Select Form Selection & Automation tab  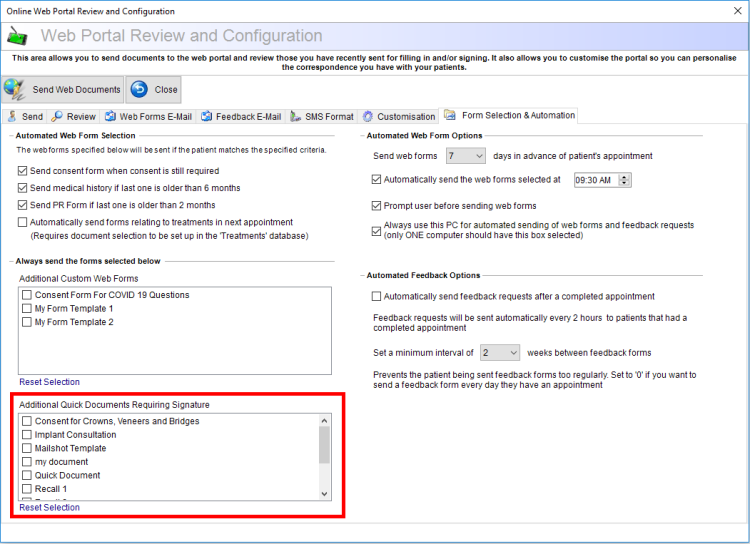point(509,115)
